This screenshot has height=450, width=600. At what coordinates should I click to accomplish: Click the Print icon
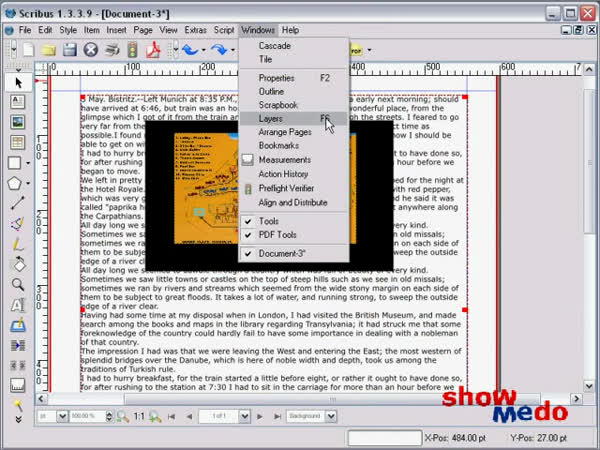(112, 50)
